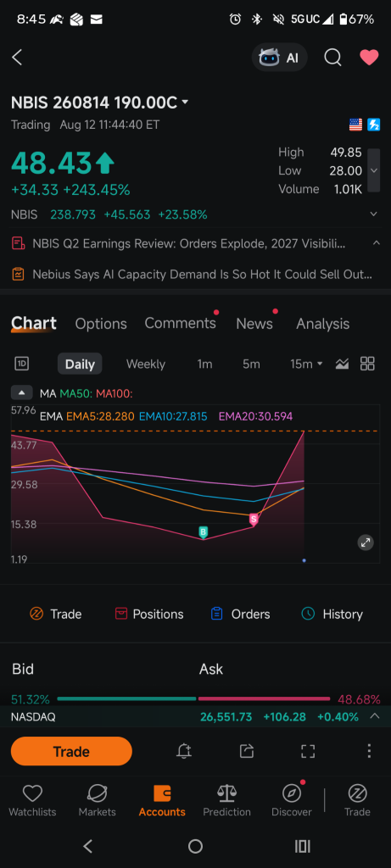The image size is (391, 868).
Task: Expand the NBIS 260814 190.00C contract dropdown
Action: click(x=185, y=103)
